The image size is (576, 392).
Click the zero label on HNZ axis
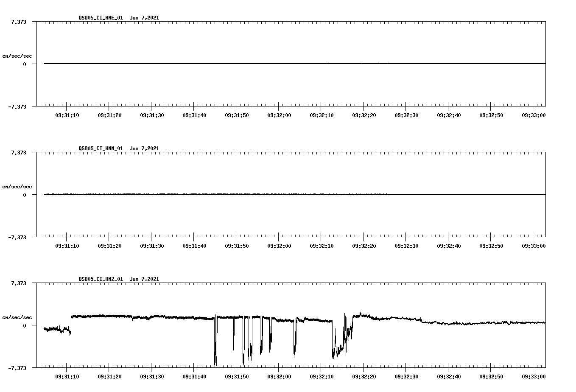coord(25,325)
